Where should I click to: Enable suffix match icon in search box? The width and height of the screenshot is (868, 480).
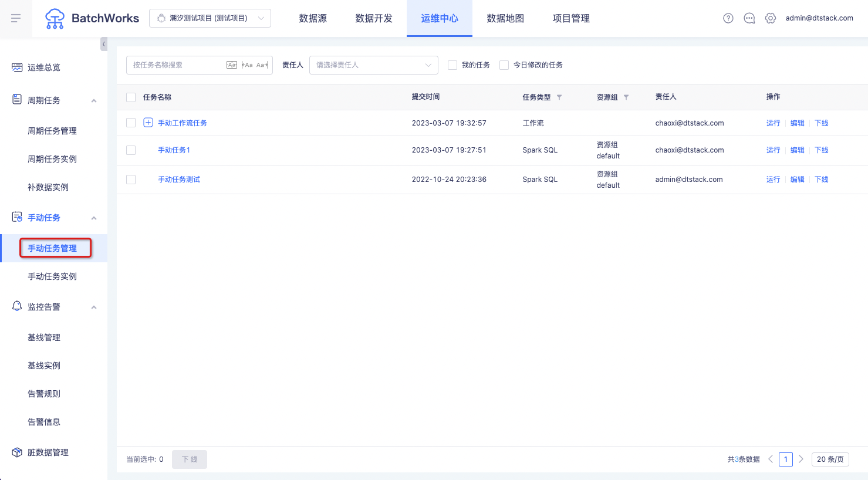click(x=262, y=65)
